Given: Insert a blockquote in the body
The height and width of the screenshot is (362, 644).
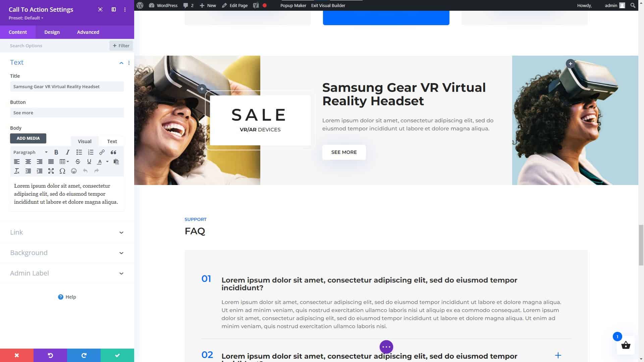Looking at the screenshot, I should coord(113,152).
